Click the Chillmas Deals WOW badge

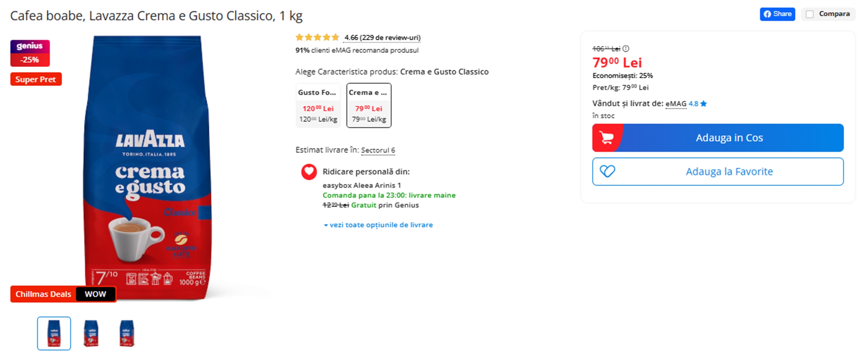tap(63, 294)
